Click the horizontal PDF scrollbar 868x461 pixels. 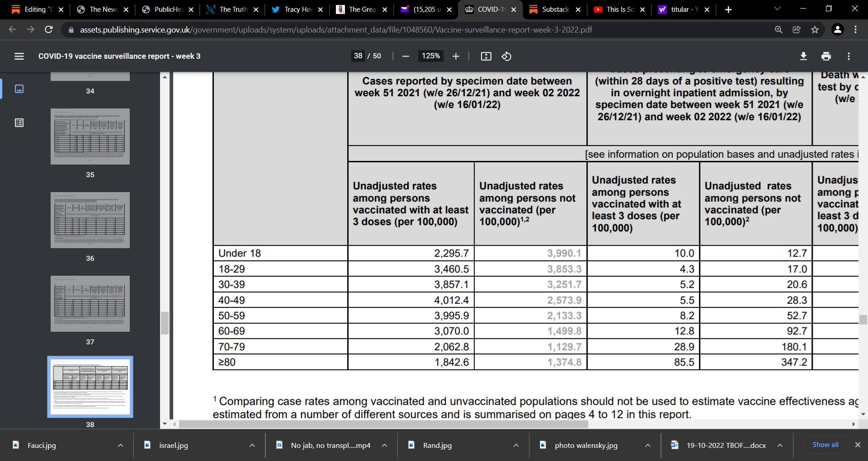coord(383,424)
